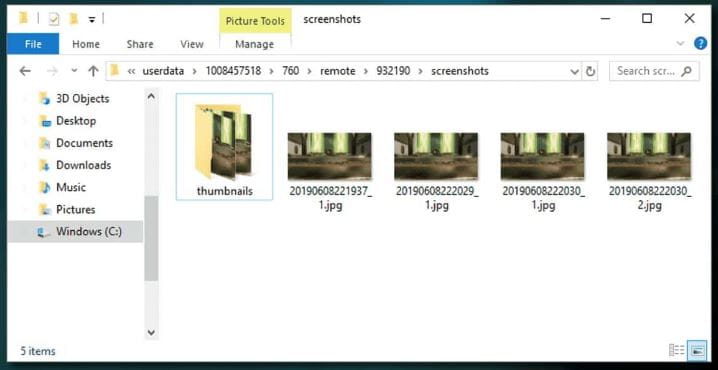Refresh the screenshots folder

pos(590,71)
